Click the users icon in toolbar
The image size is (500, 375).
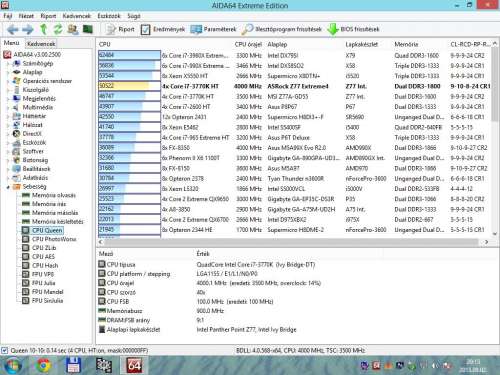(x=73, y=29)
